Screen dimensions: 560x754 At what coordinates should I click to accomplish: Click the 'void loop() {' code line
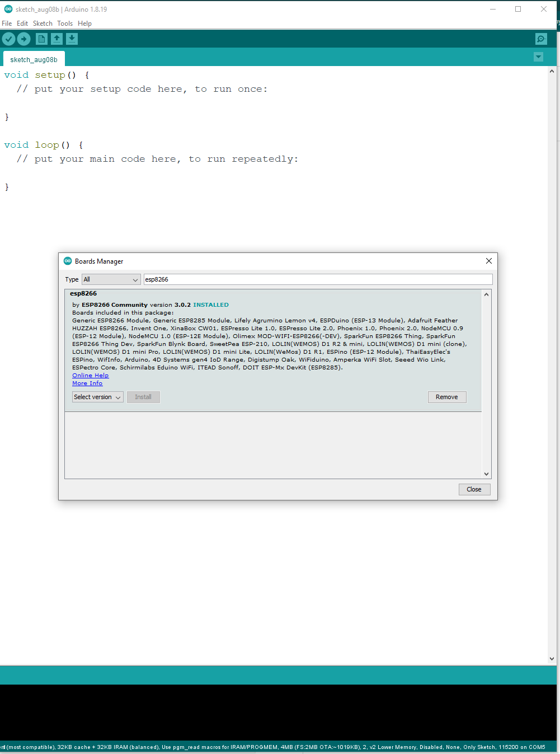tap(44, 145)
